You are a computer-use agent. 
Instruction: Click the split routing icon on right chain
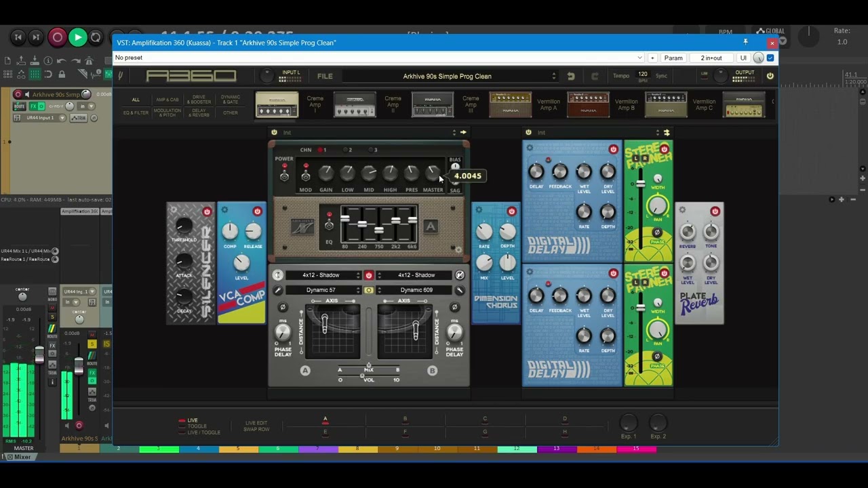pos(667,132)
